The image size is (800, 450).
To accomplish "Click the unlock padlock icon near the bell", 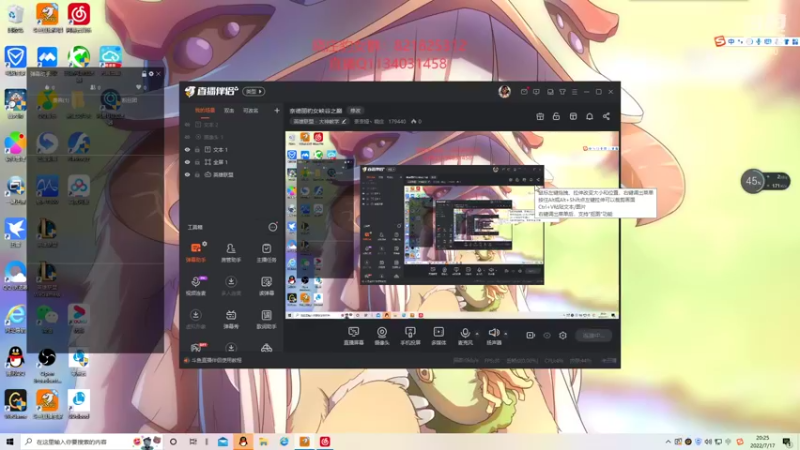I will click(556, 116).
